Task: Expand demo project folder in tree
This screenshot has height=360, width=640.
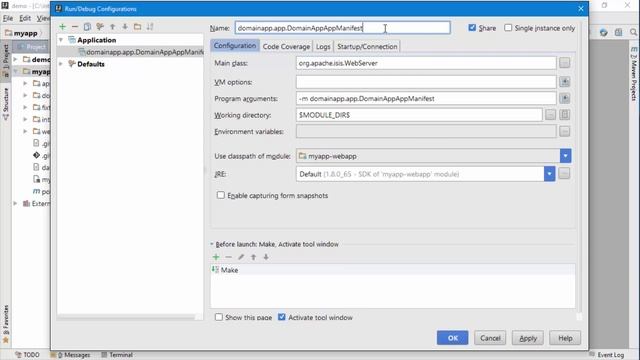Action: click(x=16, y=60)
